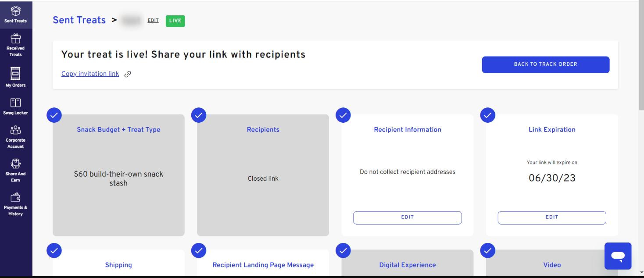644x278 pixels.
Task: Click Back to Track Order button
Action: tap(546, 64)
